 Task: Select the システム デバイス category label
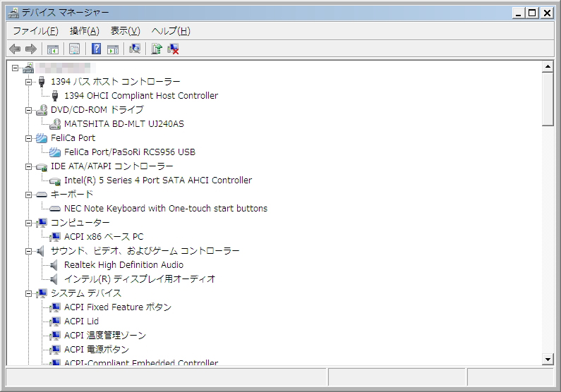[86, 293]
